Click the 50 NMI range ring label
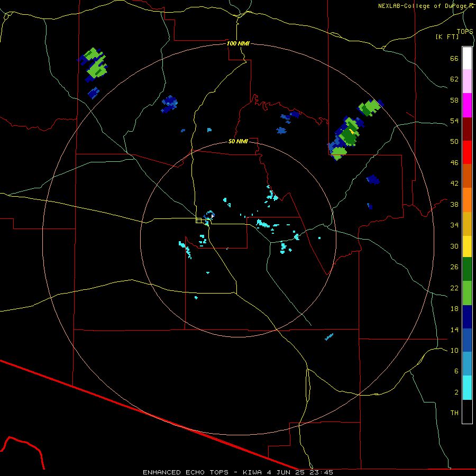The height and width of the screenshot is (476, 476). point(238,141)
